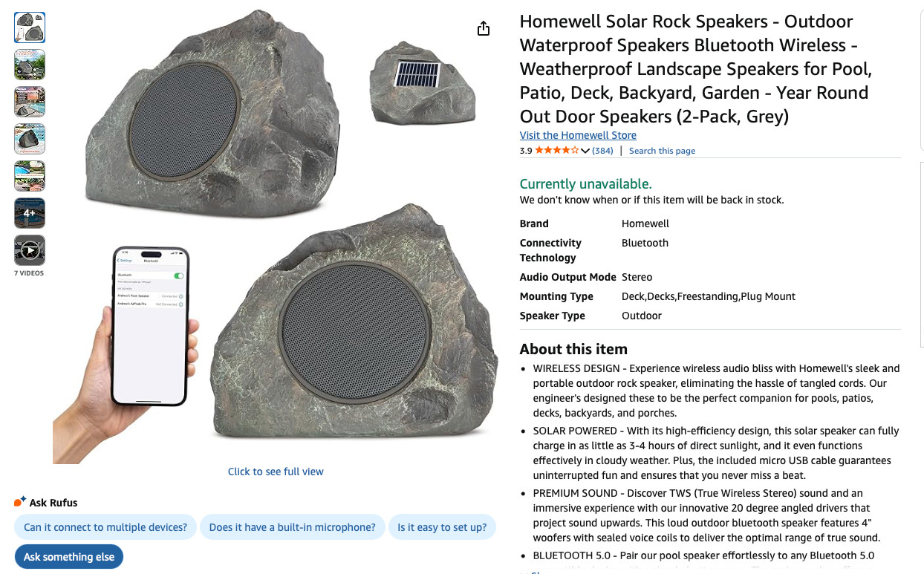Select the fifth product image thumbnail
Screen dimensions: 924x574
point(30,176)
